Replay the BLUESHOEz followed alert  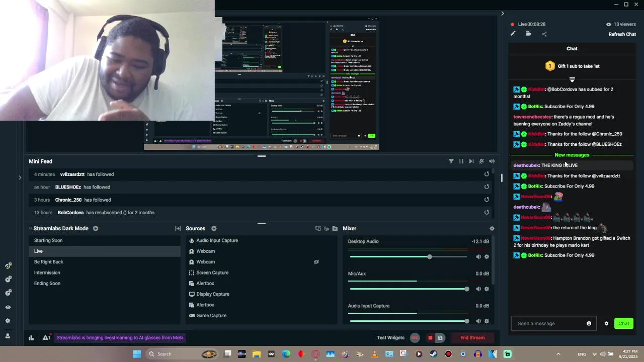coord(487,187)
